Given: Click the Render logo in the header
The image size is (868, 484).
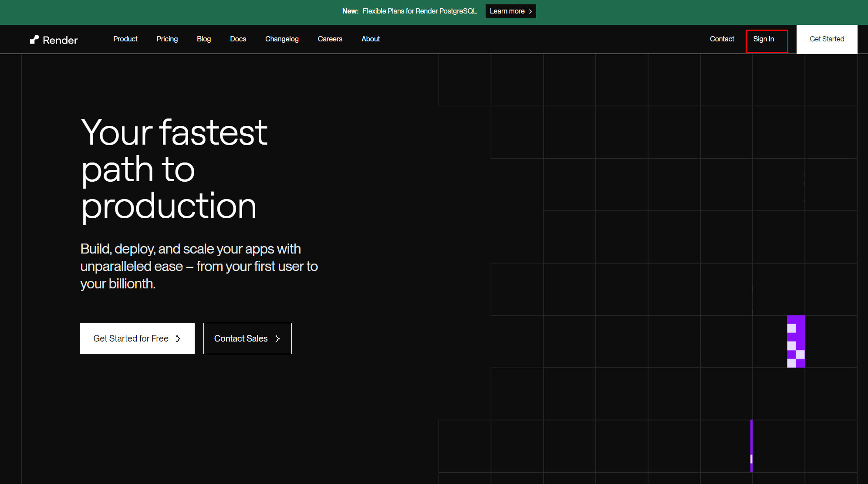Looking at the screenshot, I should [54, 40].
